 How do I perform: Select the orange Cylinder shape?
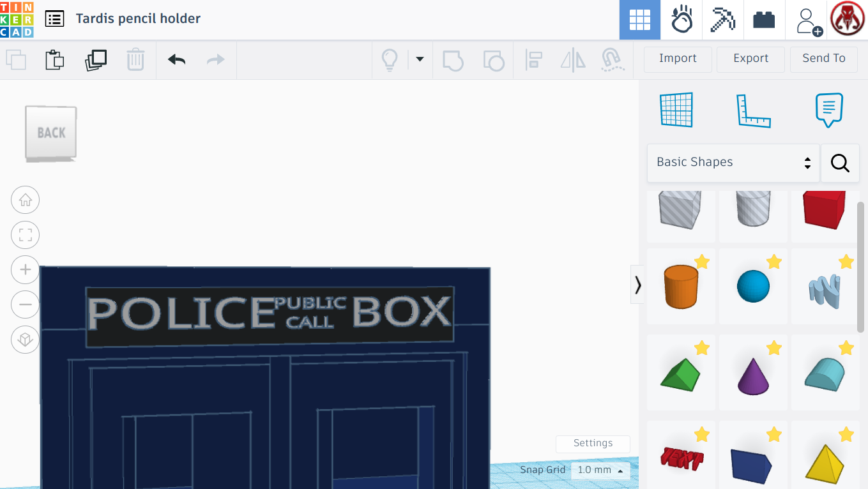click(x=681, y=287)
